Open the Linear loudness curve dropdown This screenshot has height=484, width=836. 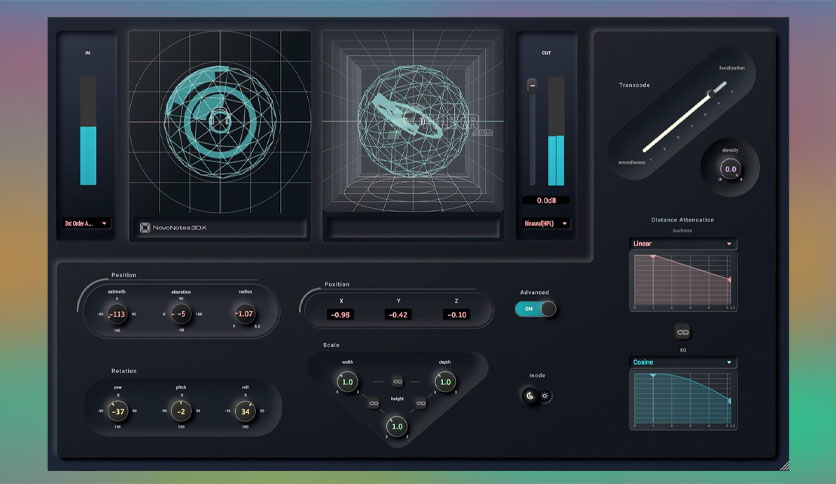point(682,244)
